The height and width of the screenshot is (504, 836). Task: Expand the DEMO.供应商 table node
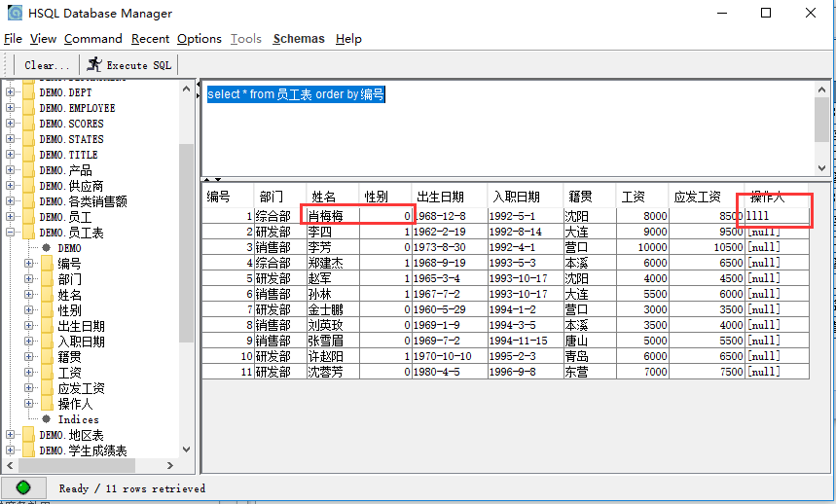[x=10, y=186]
